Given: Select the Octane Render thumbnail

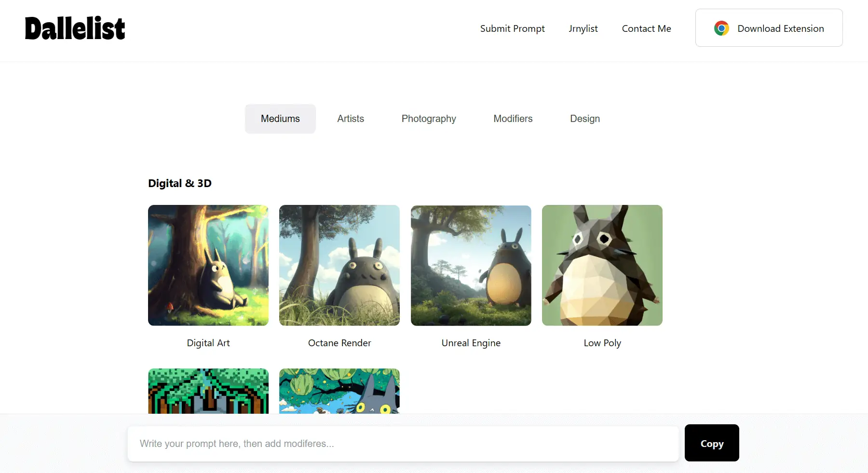Looking at the screenshot, I should pos(339,265).
